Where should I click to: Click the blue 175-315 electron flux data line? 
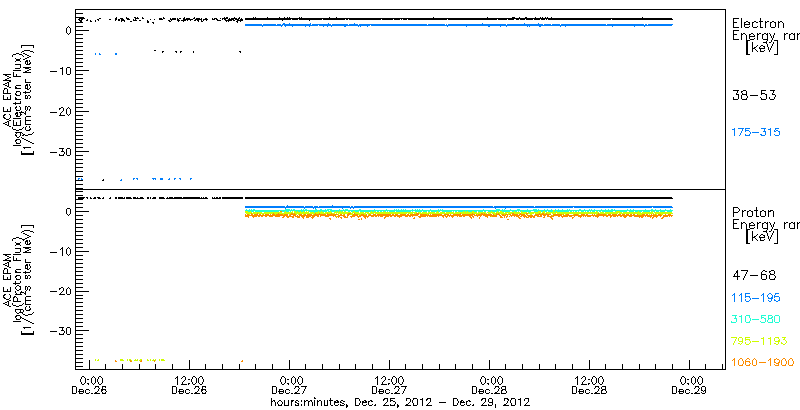(x=459, y=24)
